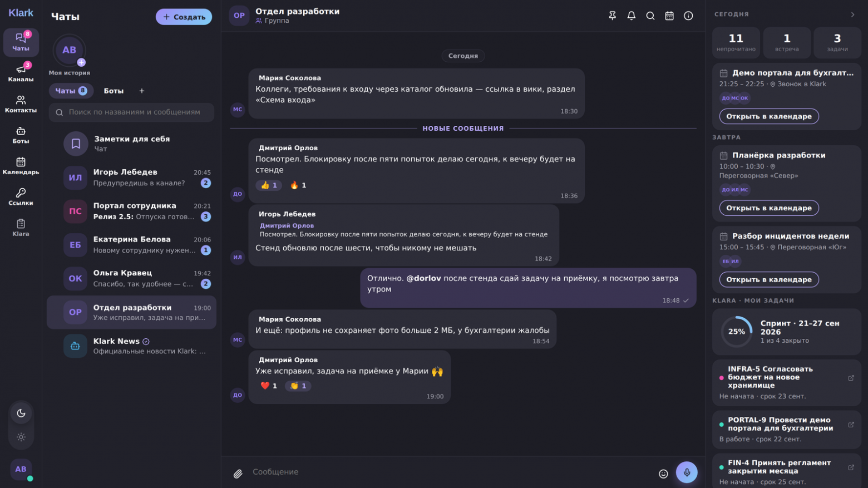Open Демо портала event in calendar

769,116
